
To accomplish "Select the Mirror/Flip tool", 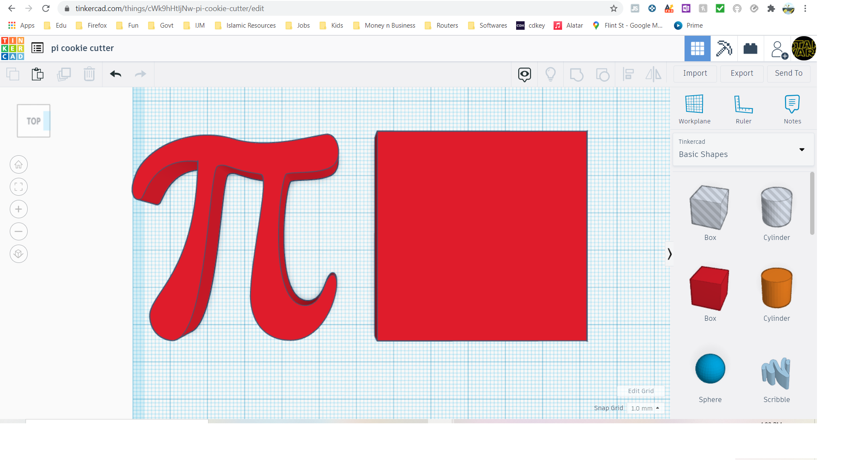I will coord(654,74).
